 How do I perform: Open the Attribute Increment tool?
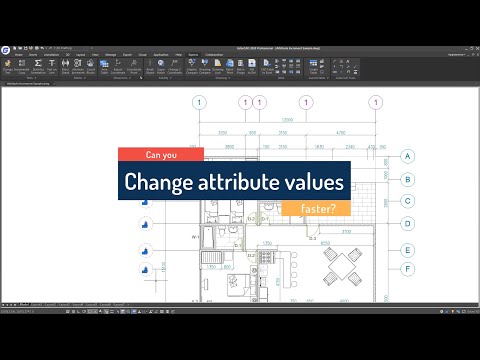[78, 67]
